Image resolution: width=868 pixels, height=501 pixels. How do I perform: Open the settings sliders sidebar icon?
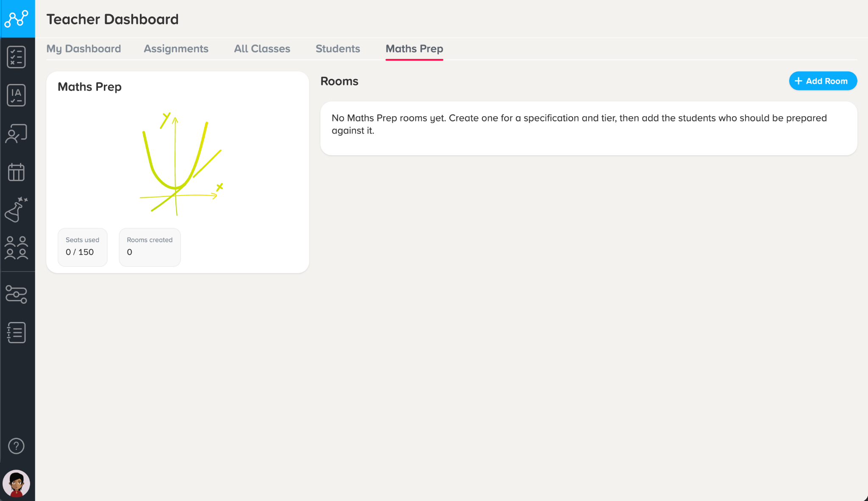[x=17, y=294]
